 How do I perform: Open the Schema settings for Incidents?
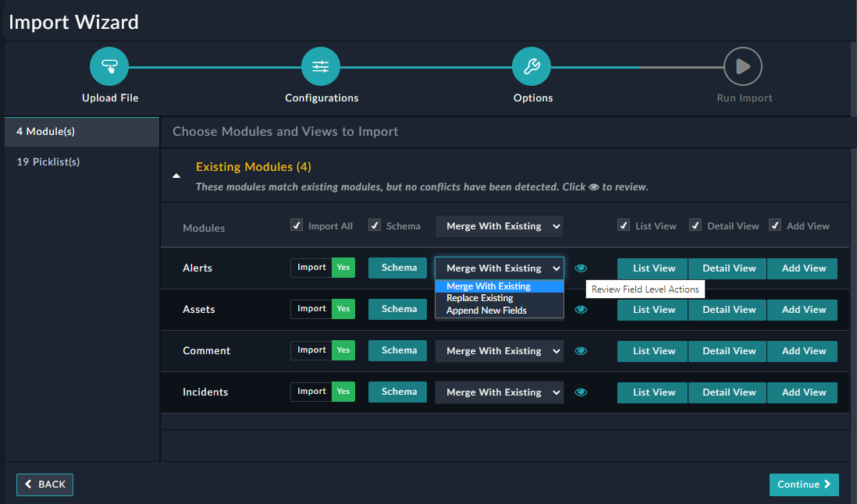point(397,392)
